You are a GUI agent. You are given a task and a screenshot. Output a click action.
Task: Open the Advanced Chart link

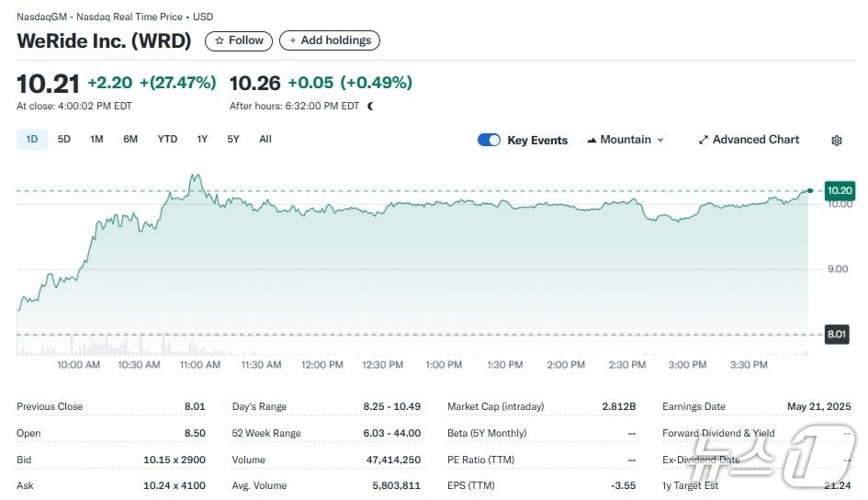755,140
